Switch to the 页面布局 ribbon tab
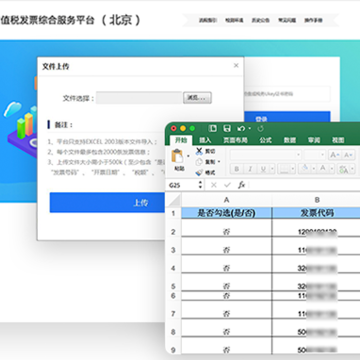 tap(235, 140)
